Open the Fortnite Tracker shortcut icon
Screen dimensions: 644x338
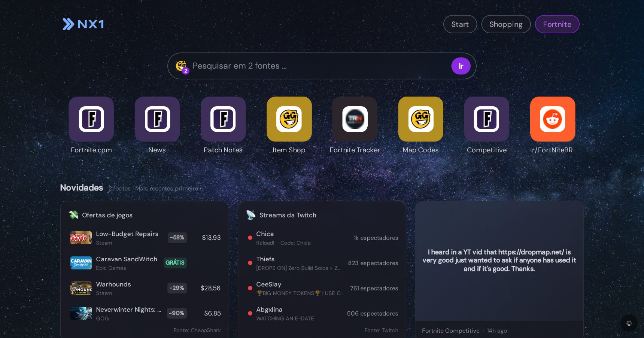tap(355, 119)
